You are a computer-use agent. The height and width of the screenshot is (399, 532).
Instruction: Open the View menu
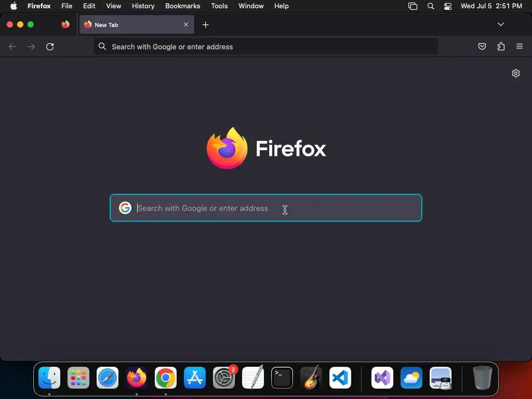113,6
